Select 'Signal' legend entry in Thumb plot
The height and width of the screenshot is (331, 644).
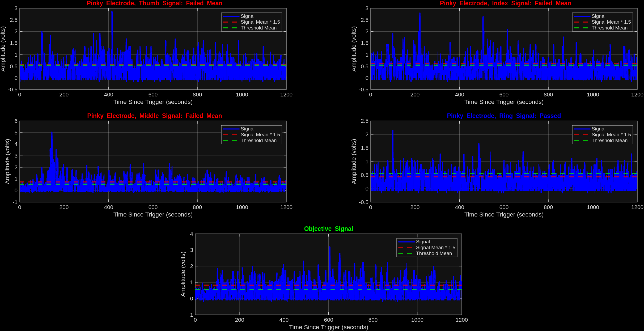click(x=247, y=16)
